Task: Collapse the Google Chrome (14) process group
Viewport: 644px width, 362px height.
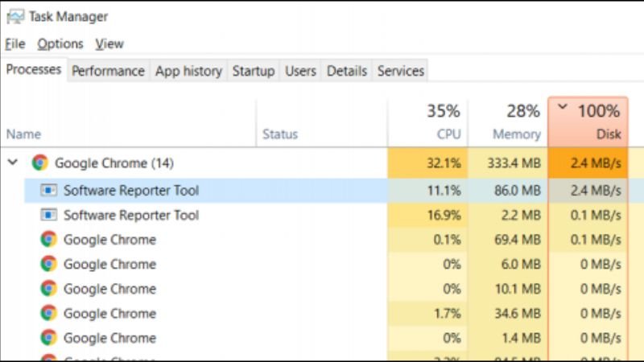Action: coord(13,162)
